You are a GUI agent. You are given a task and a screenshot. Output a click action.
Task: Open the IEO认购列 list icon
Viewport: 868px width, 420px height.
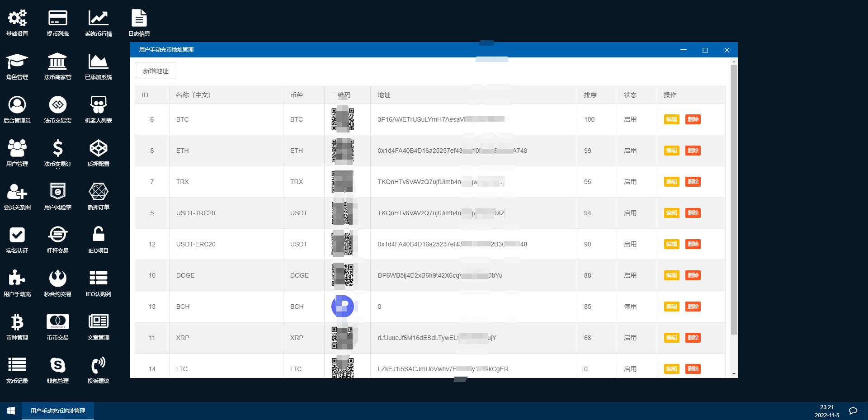pos(99,278)
